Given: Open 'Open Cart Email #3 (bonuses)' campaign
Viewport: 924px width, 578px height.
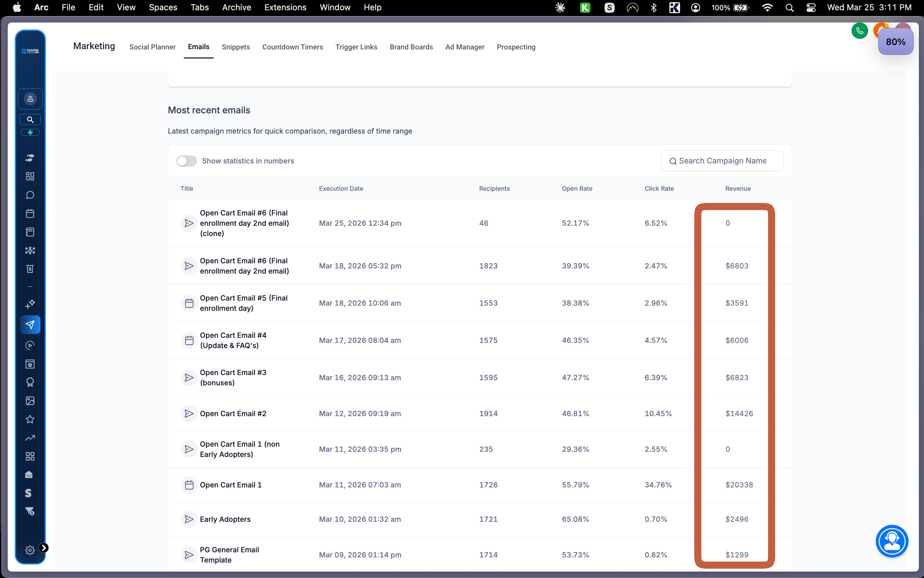Looking at the screenshot, I should (x=233, y=378).
